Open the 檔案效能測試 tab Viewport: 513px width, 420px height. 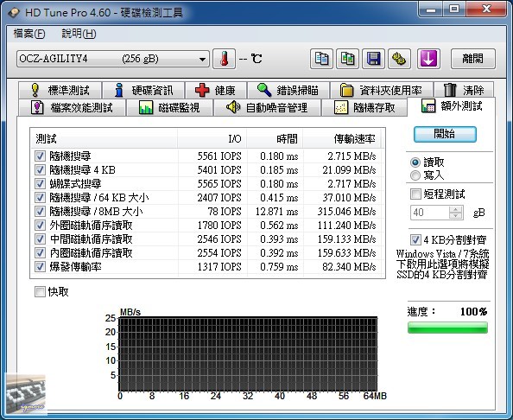(x=72, y=107)
